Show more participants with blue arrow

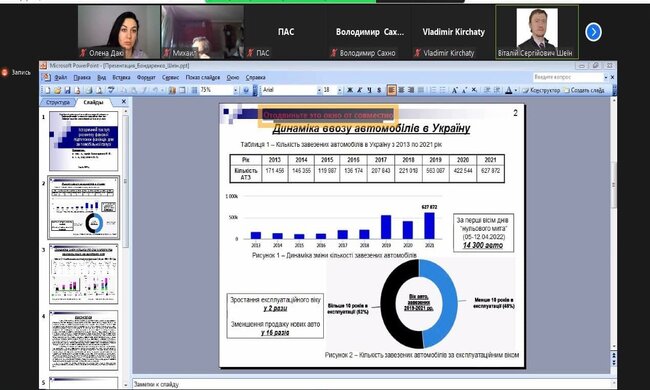593,32
